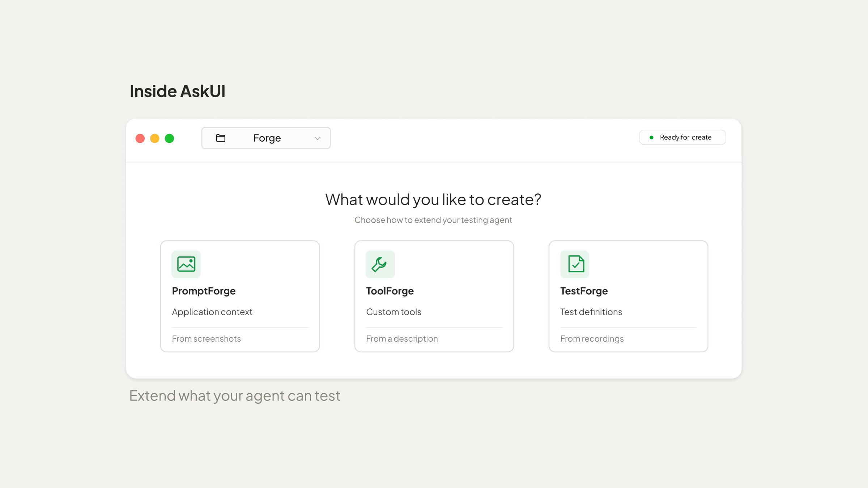Click the ToolForge wrench icon
This screenshot has width=868, height=488.
point(380,264)
